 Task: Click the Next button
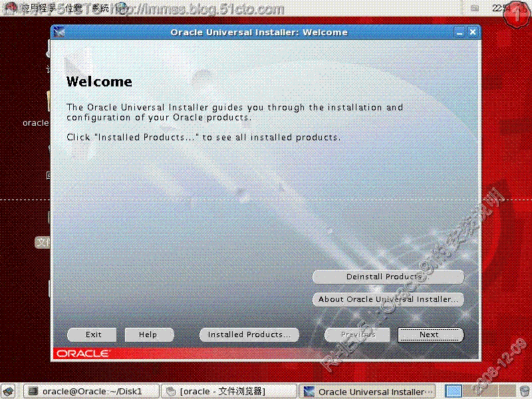(x=430, y=335)
